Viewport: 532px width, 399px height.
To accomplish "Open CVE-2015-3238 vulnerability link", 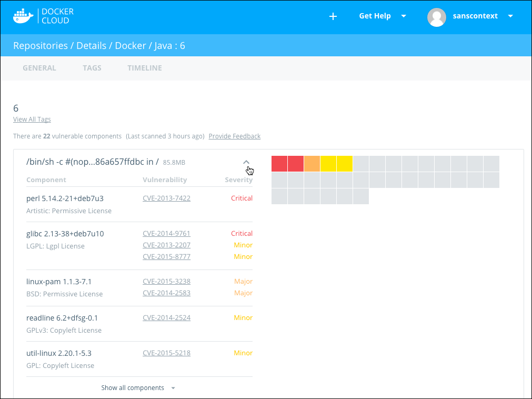I will 166,282.
